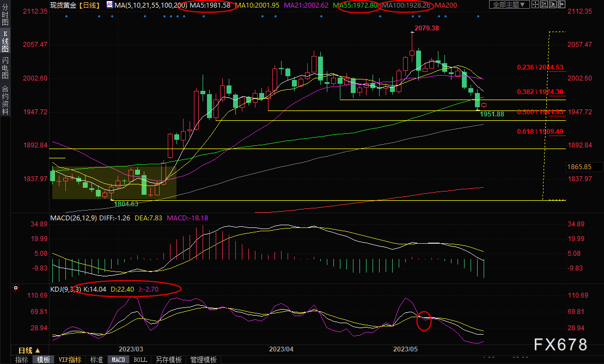Click a blue event dot above the chart

tap(66, 16)
